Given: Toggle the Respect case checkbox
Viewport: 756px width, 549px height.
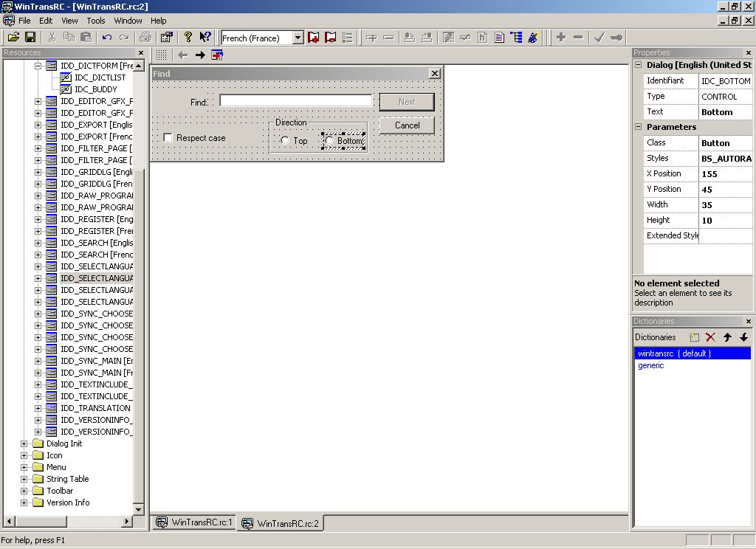Looking at the screenshot, I should 168,138.
